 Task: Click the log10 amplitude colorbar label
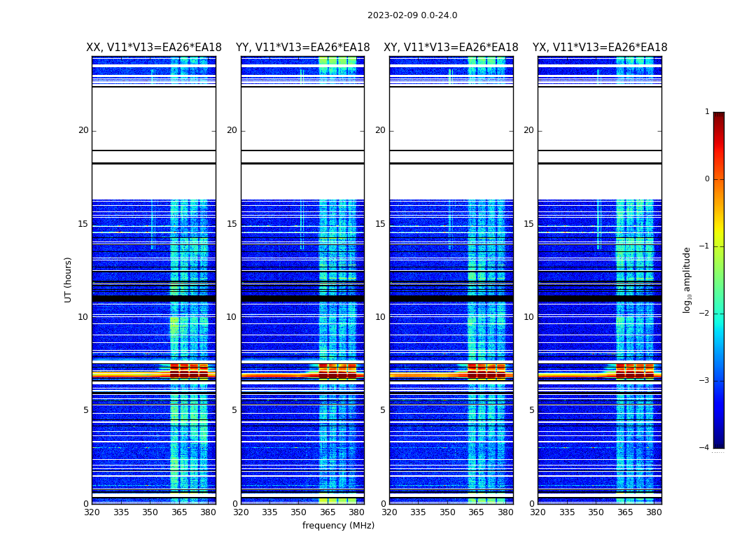[687, 279]
